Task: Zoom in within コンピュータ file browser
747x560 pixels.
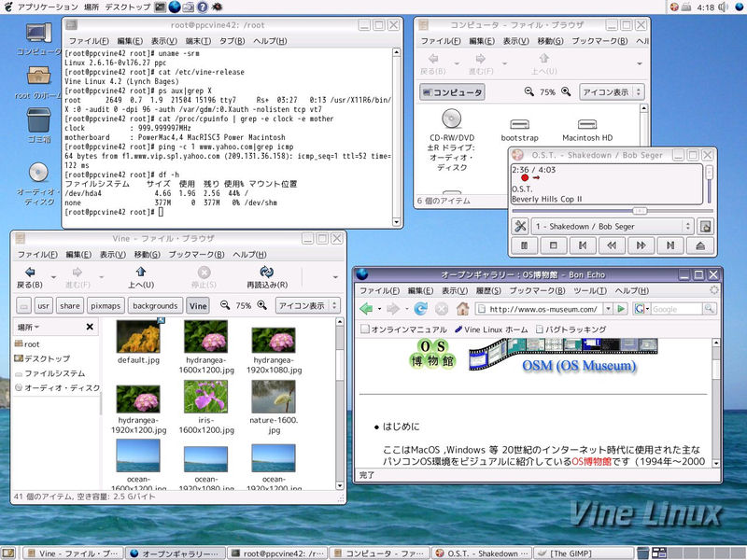Action: point(566,91)
